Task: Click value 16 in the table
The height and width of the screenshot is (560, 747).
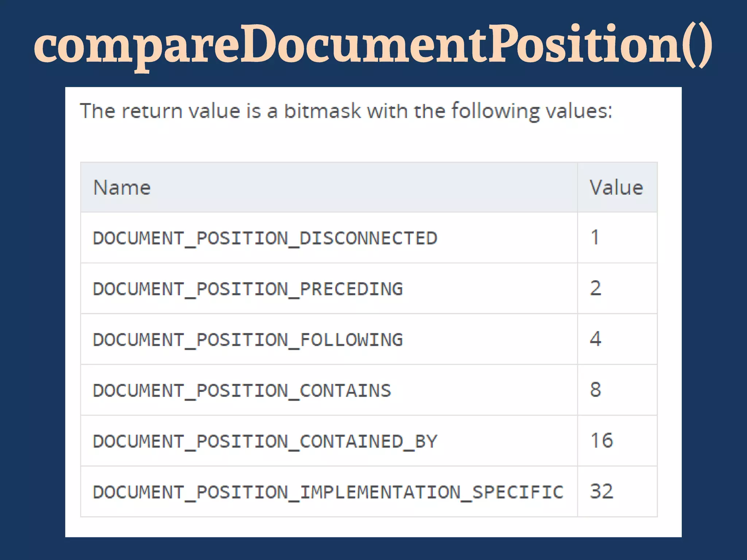Action: click(602, 440)
